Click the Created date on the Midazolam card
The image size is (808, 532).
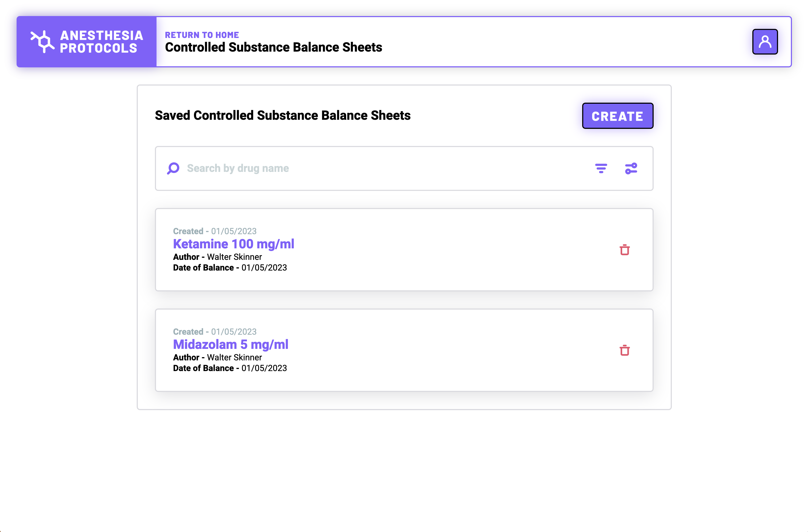pyautogui.click(x=215, y=331)
